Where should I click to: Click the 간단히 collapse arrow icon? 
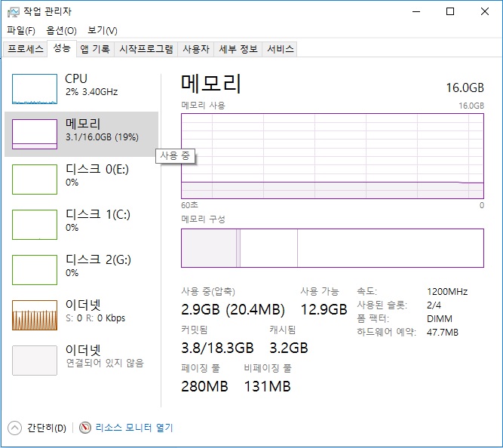[x=14, y=428]
